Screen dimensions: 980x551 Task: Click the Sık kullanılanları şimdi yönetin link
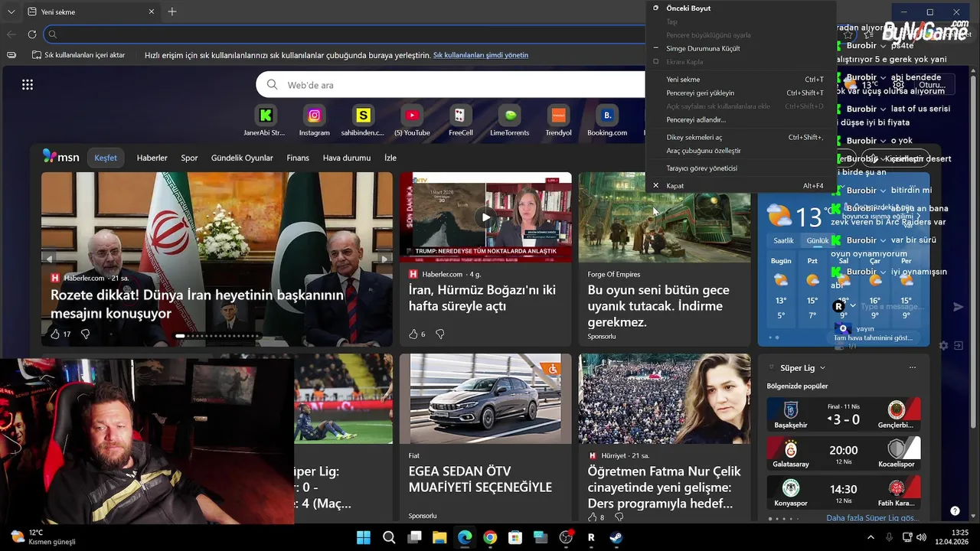pyautogui.click(x=481, y=55)
